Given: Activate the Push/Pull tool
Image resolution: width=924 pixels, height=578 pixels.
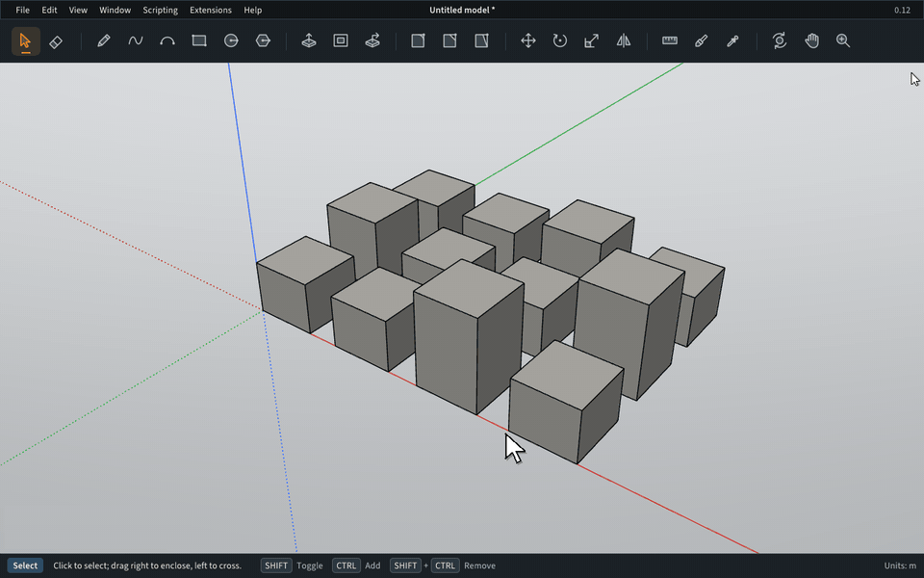Looking at the screenshot, I should (309, 41).
